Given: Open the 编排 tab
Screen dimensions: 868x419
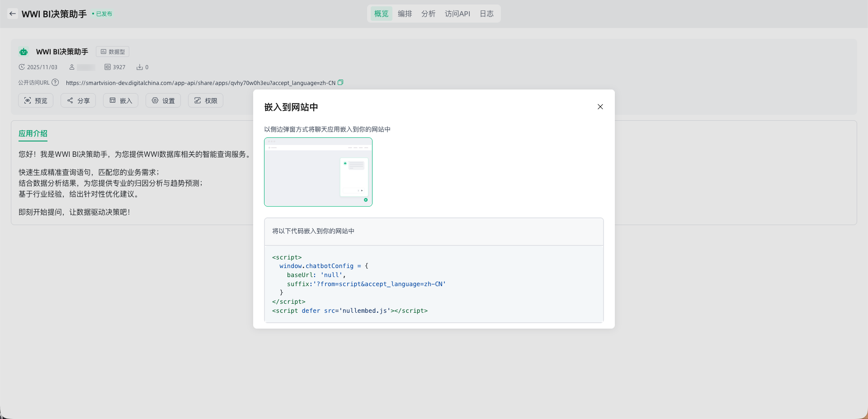Looking at the screenshot, I should (405, 14).
